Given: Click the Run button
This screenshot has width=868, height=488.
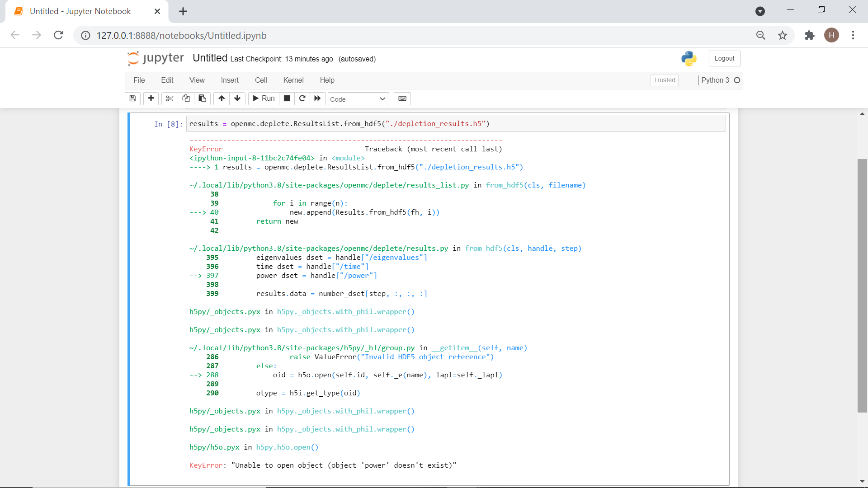Looking at the screenshot, I should 264,99.
